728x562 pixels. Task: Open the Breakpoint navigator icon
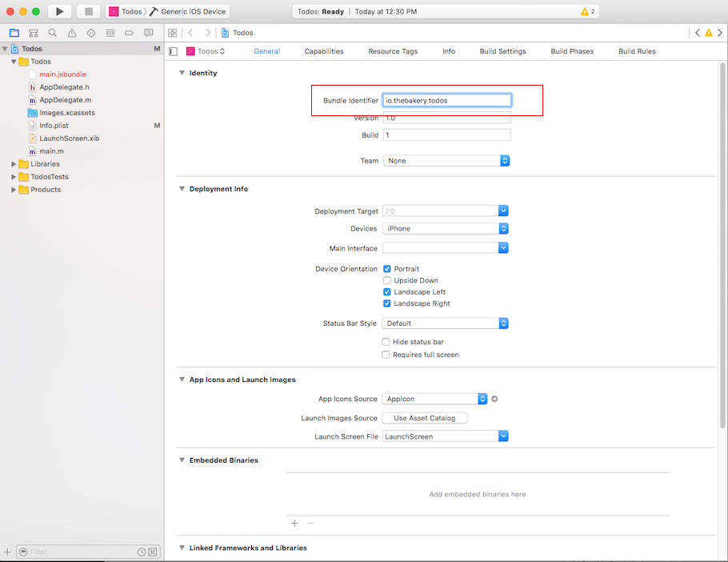(x=130, y=33)
